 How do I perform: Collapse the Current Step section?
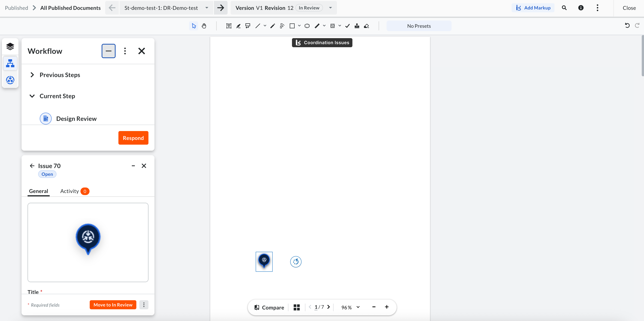point(32,96)
